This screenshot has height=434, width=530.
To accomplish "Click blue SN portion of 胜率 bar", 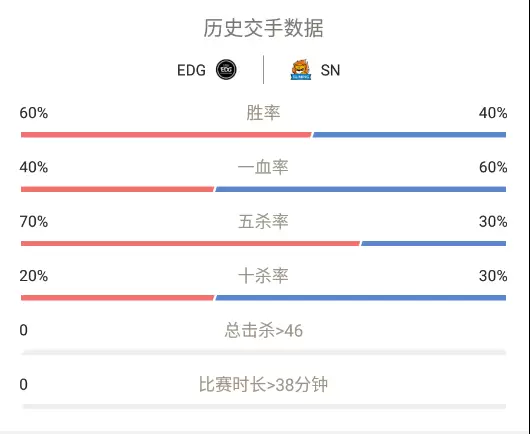I will (x=409, y=135).
